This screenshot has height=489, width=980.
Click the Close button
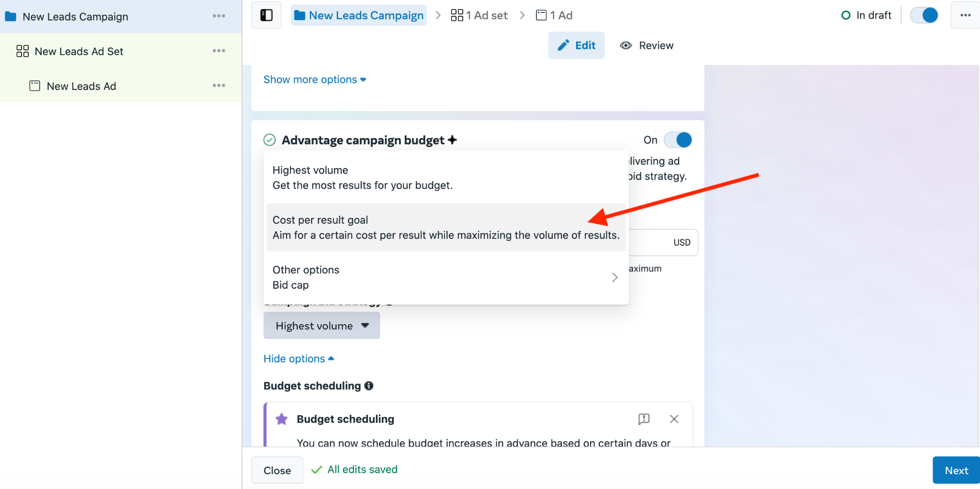click(x=277, y=470)
